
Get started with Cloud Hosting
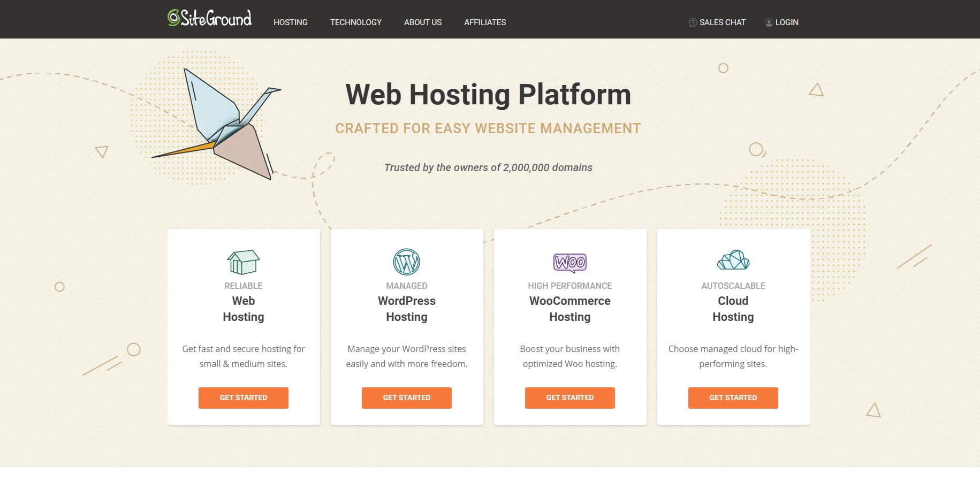coord(733,398)
